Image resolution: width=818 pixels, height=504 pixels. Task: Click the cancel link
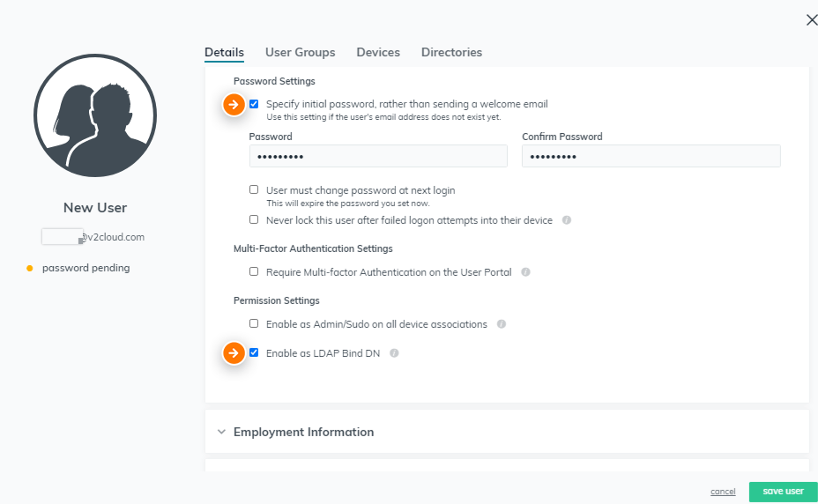[x=723, y=492]
